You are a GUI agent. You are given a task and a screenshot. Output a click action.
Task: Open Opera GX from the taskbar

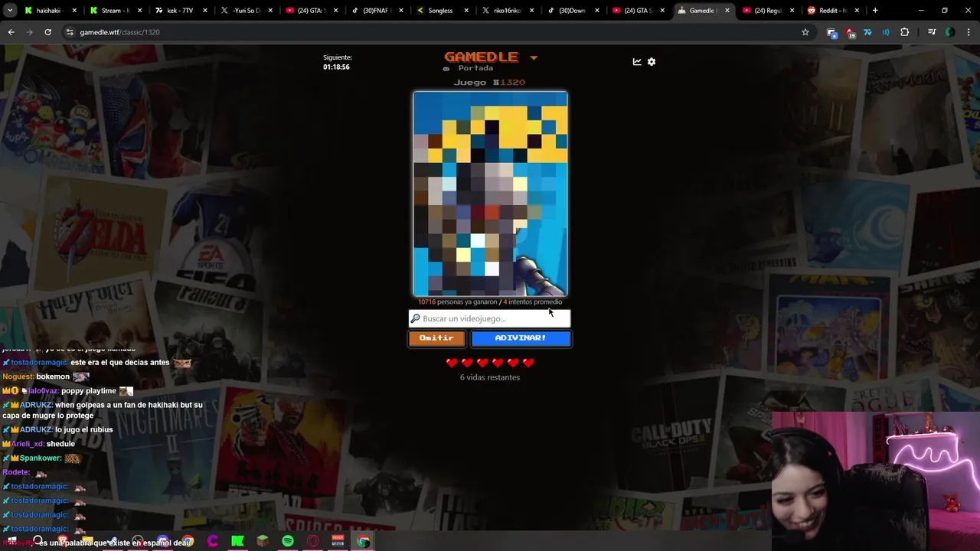point(312,541)
